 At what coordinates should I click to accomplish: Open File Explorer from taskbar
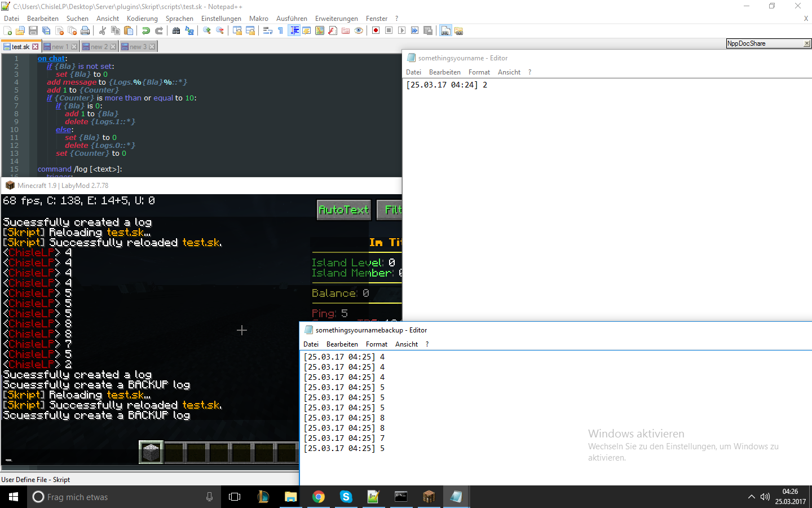pos(291,497)
